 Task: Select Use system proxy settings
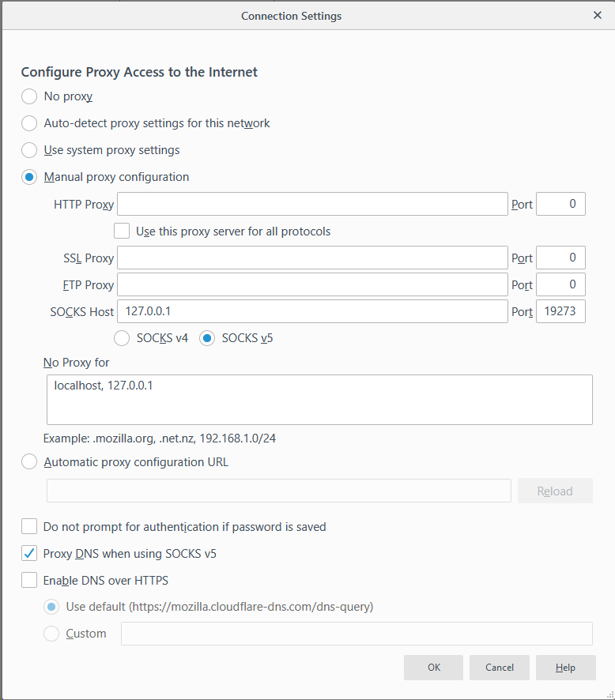click(29, 150)
